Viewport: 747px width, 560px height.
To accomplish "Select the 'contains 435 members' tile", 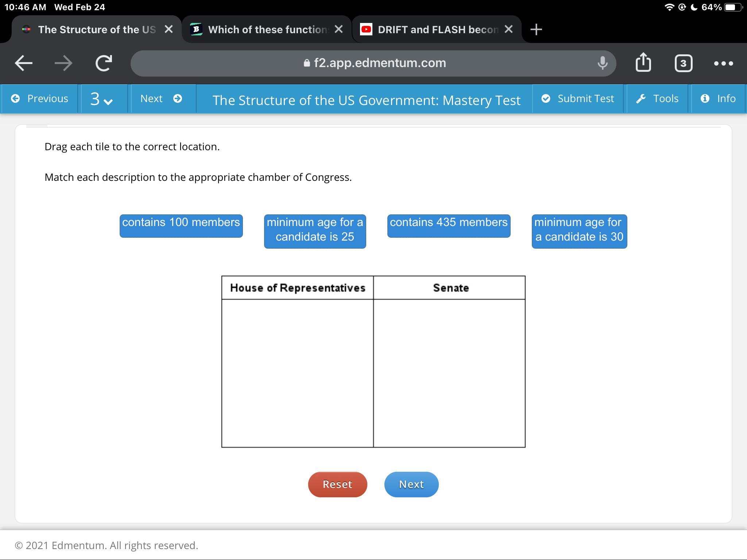I will point(449,226).
